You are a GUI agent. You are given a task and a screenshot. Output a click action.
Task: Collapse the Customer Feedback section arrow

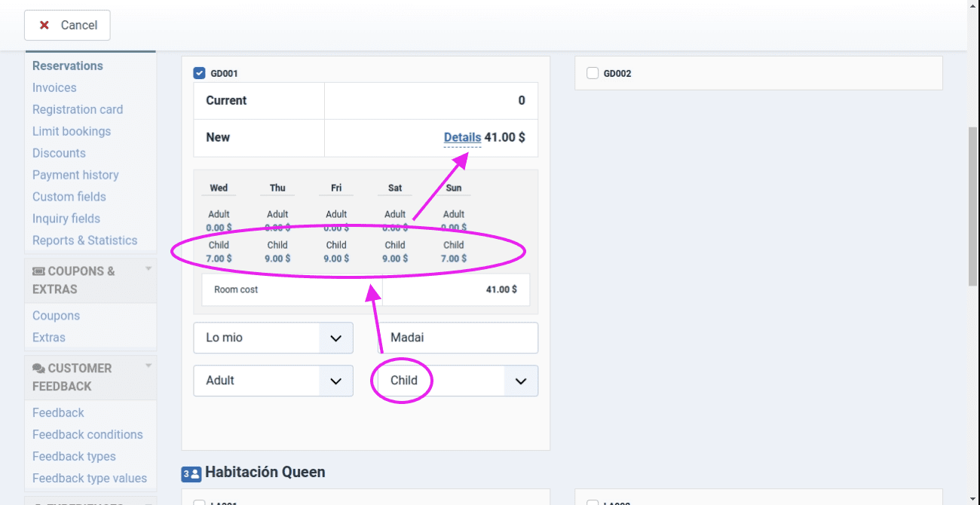[149, 366]
